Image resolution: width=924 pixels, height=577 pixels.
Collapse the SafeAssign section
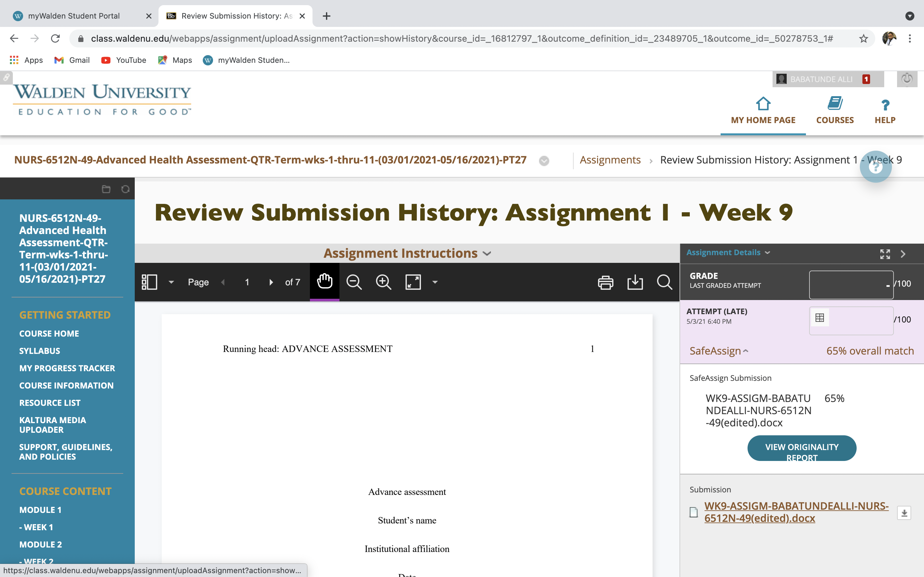tap(719, 351)
